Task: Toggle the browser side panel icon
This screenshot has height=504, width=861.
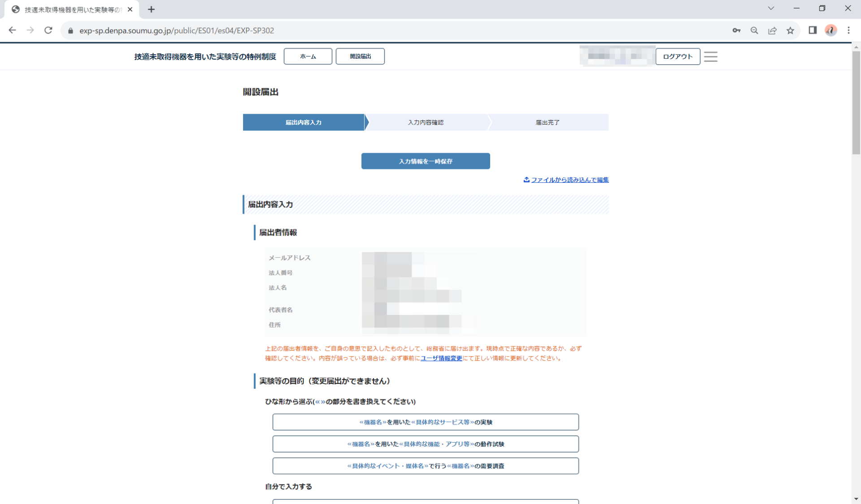Action: [x=813, y=30]
